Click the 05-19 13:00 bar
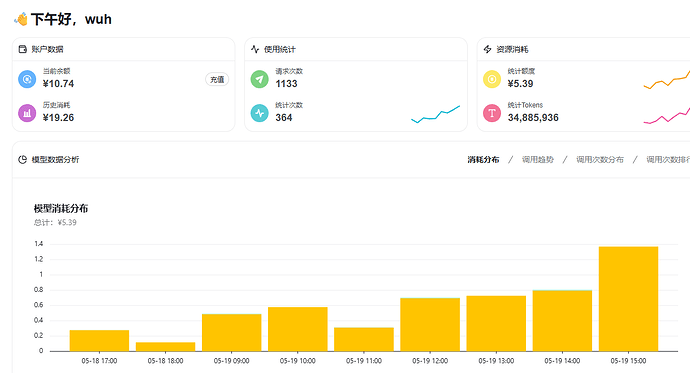690x373 pixels. tap(496, 323)
